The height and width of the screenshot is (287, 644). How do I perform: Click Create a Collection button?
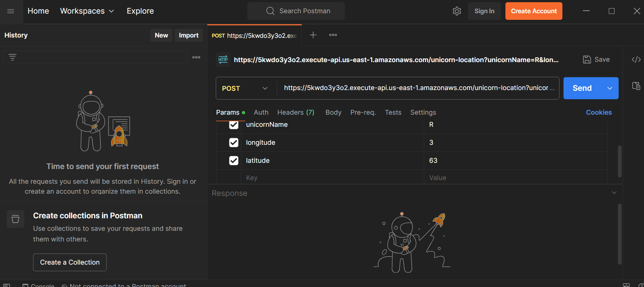point(70,262)
